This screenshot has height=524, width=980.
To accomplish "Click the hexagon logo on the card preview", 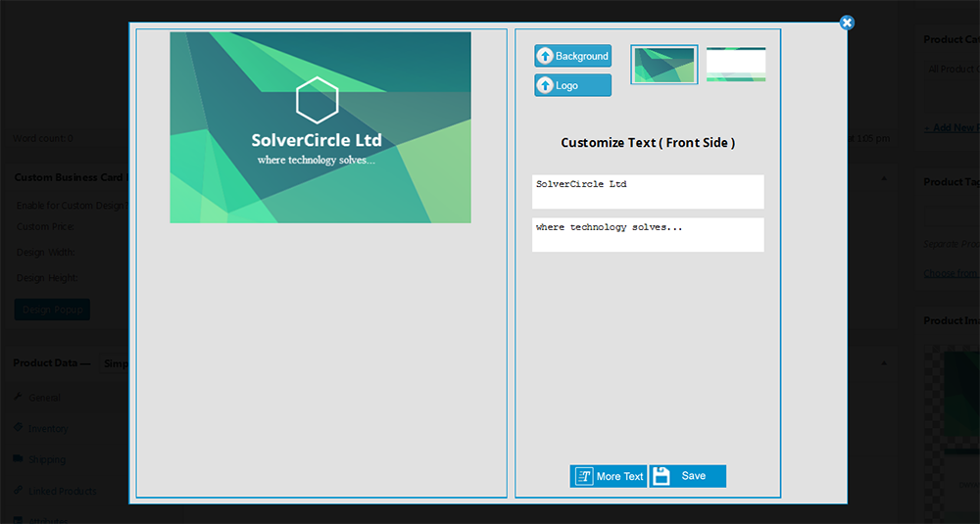I will (x=317, y=100).
